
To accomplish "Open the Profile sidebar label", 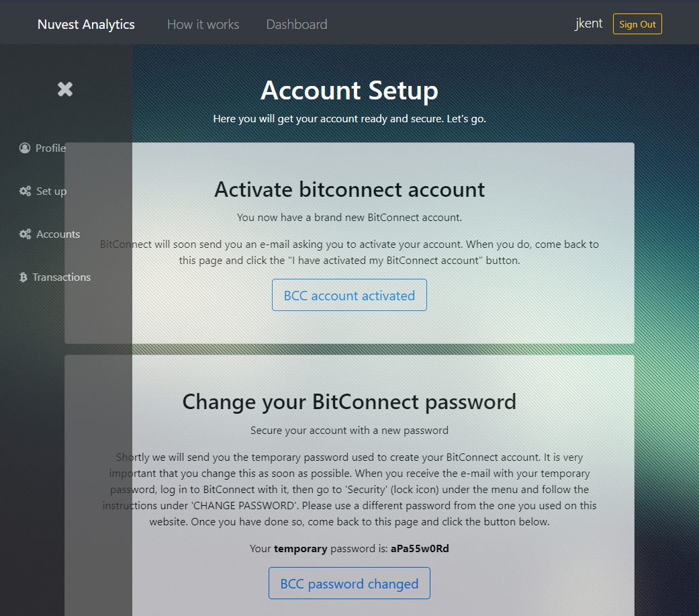I will (x=51, y=148).
